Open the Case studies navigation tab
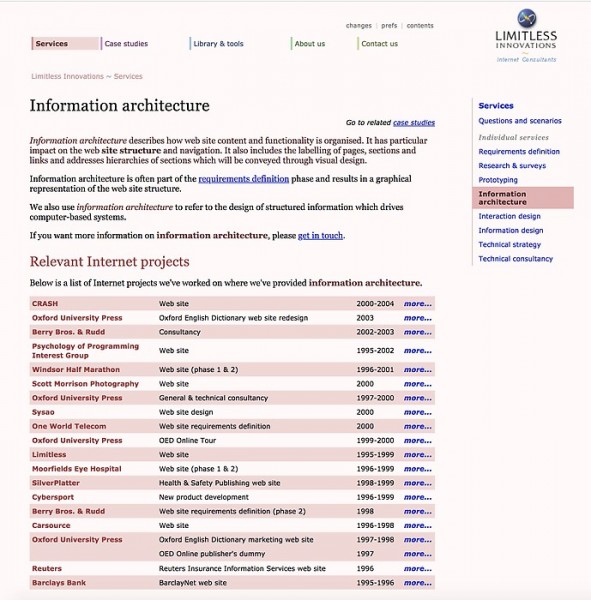The image size is (591, 600). pos(126,44)
